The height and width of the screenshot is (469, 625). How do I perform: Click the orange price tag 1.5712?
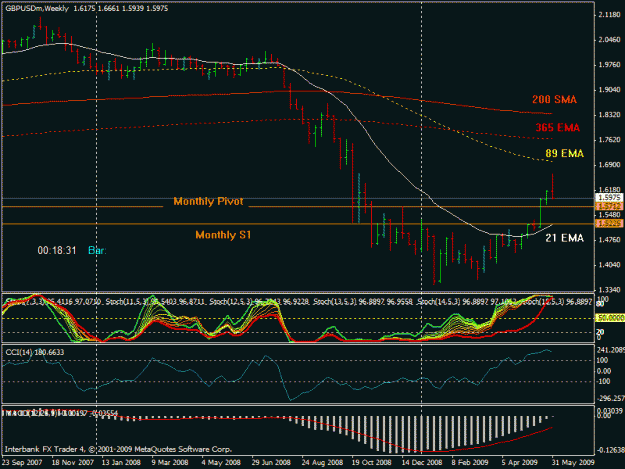pos(609,206)
